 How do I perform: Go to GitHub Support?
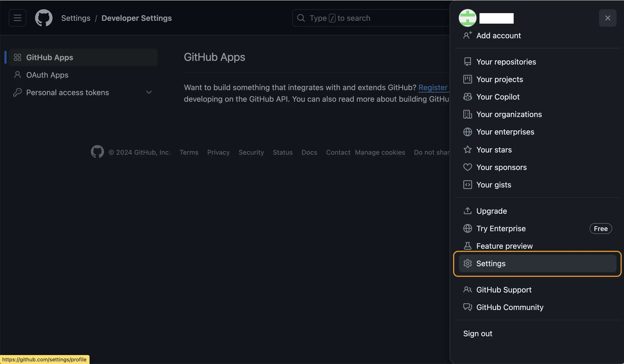coord(537,290)
